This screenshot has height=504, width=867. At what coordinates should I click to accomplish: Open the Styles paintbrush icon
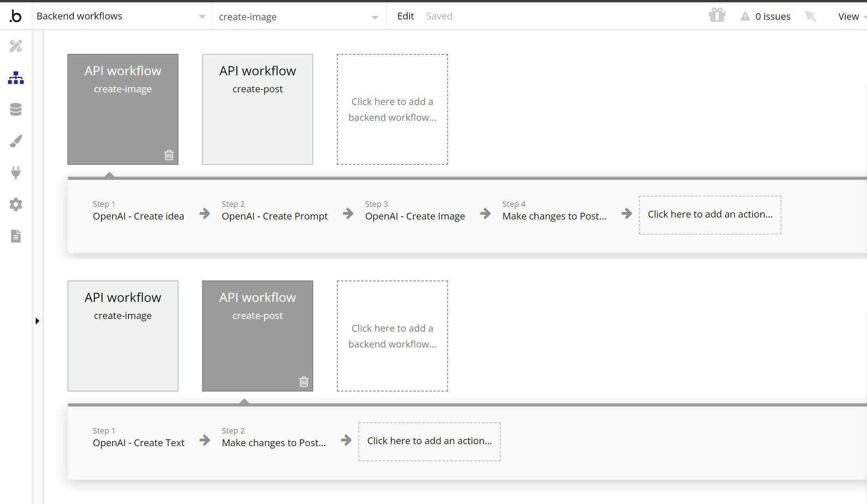pos(16,141)
